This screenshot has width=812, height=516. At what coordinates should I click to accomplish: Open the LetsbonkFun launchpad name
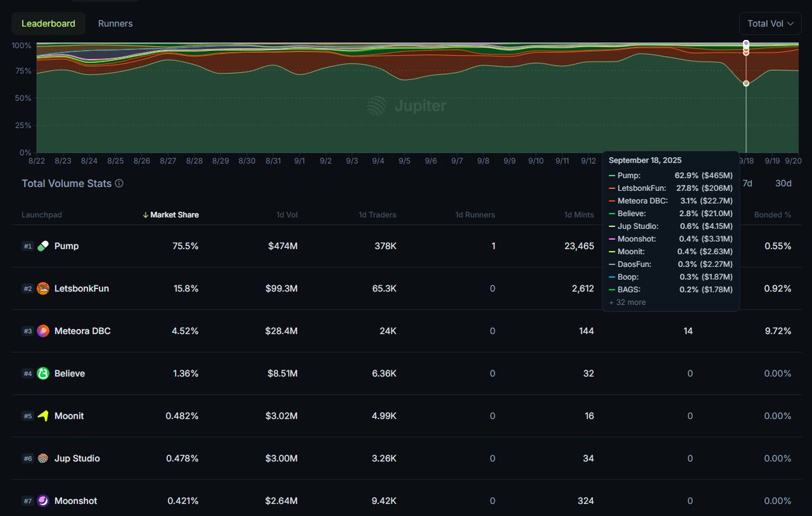pos(81,288)
